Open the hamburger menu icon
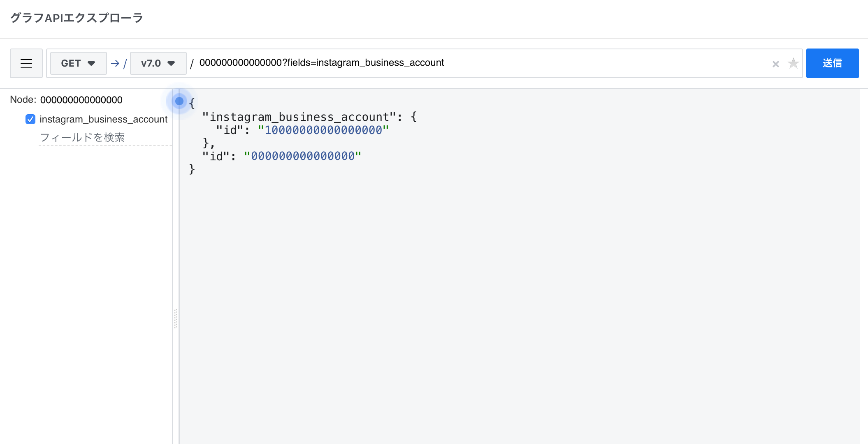This screenshot has height=444, width=868. [26, 63]
